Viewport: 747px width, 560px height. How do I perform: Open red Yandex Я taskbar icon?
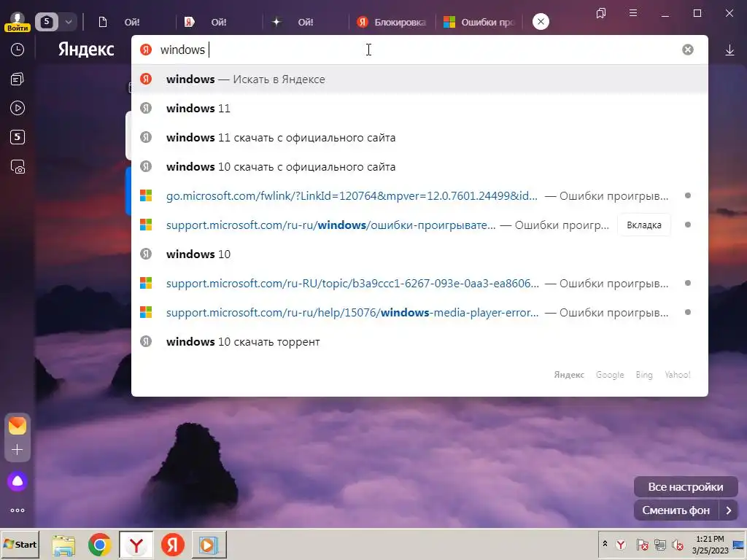(x=172, y=545)
